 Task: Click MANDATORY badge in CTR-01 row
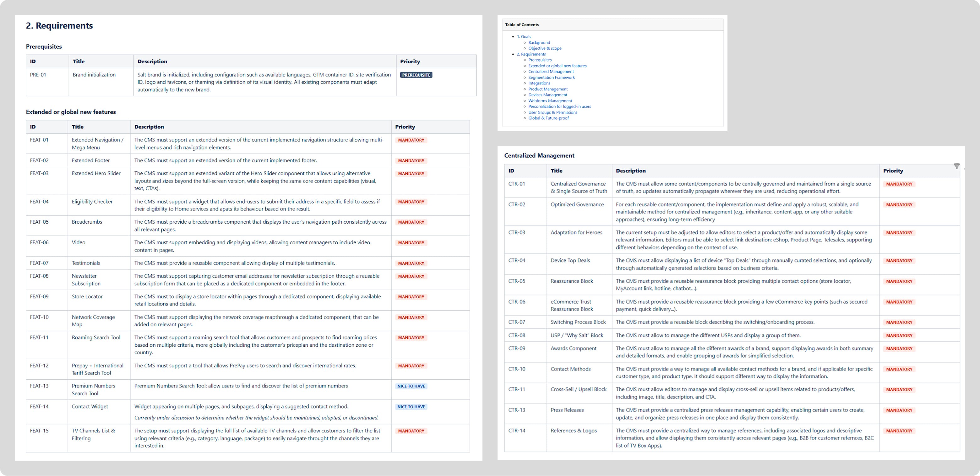(x=899, y=184)
